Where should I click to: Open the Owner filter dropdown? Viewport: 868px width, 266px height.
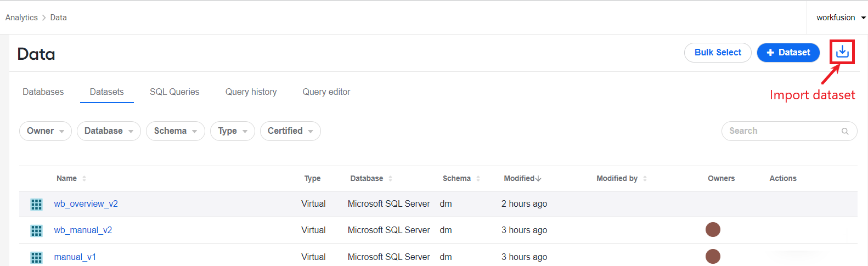[46, 131]
